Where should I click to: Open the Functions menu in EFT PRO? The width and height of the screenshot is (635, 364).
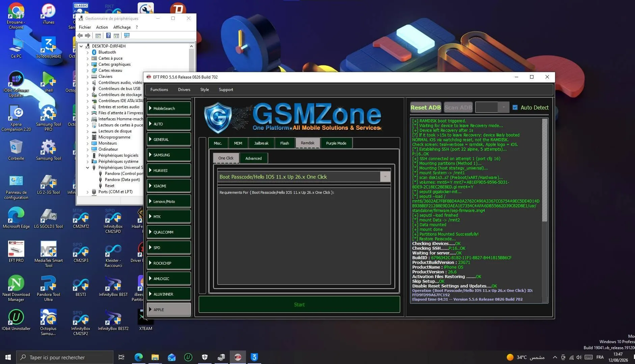point(159,90)
